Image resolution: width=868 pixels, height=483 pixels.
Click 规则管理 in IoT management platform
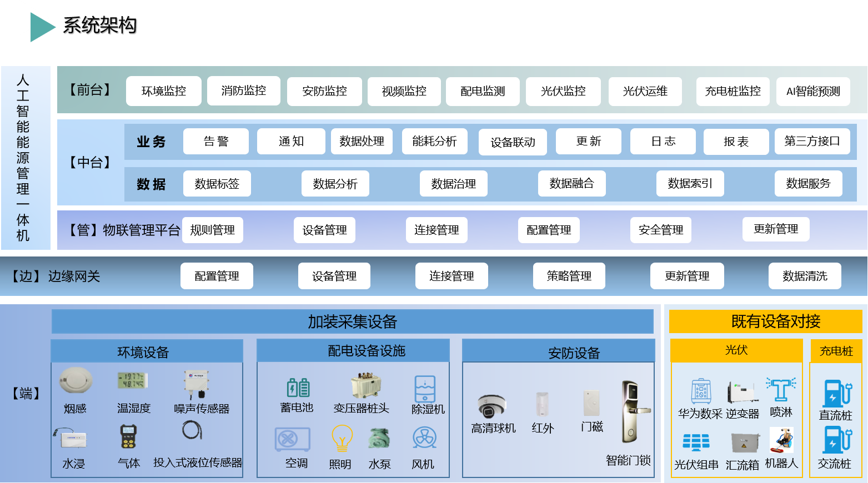212,230
